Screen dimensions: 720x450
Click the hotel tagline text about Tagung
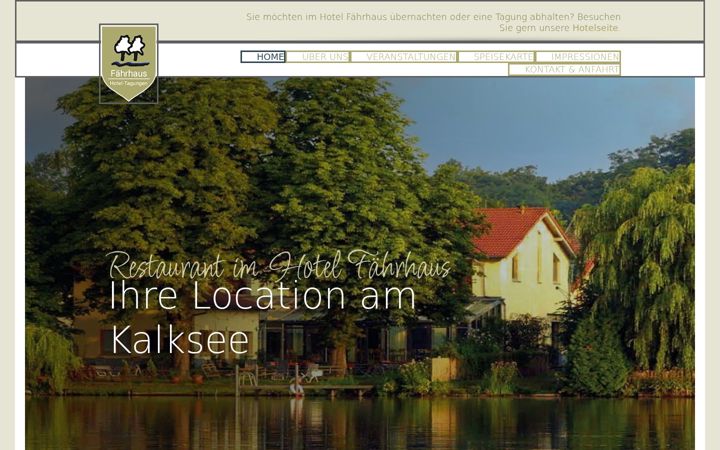tap(433, 22)
